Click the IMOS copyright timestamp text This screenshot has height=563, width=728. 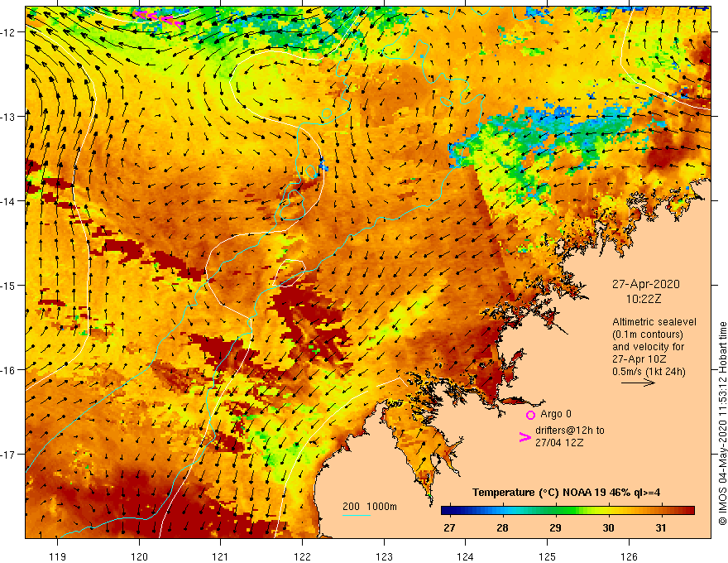[722, 423]
